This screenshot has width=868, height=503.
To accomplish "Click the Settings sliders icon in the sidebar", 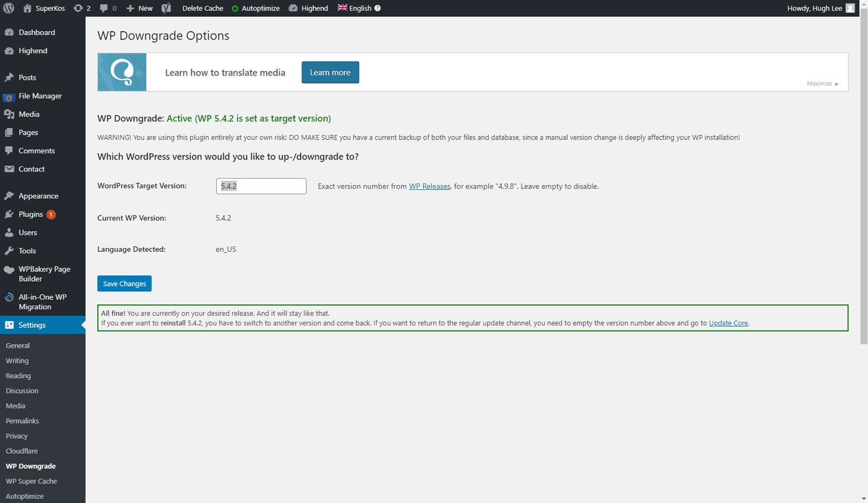I will pyautogui.click(x=9, y=325).
